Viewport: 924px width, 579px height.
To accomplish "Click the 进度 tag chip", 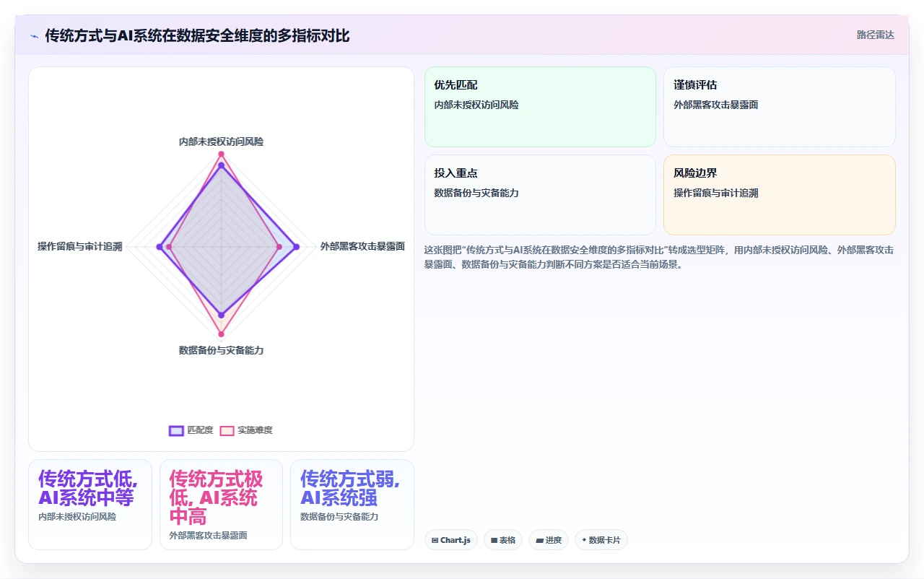I will point(549,540).
